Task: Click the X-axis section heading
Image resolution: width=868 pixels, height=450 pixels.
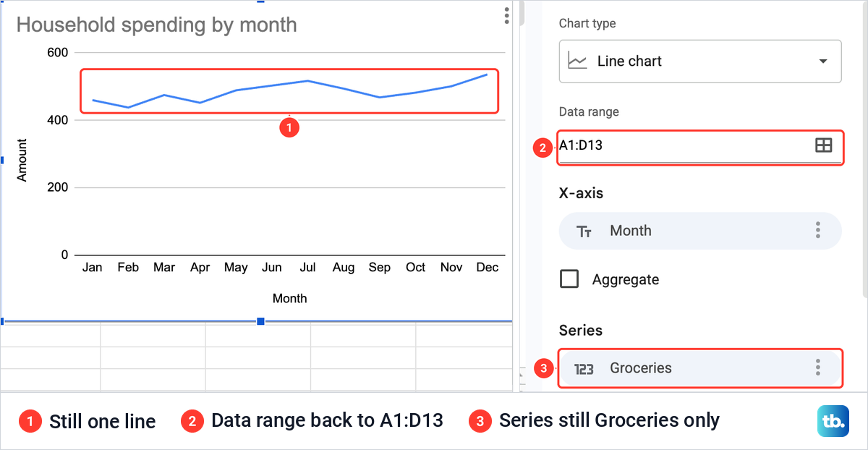Action: click(x=581, y=193)
